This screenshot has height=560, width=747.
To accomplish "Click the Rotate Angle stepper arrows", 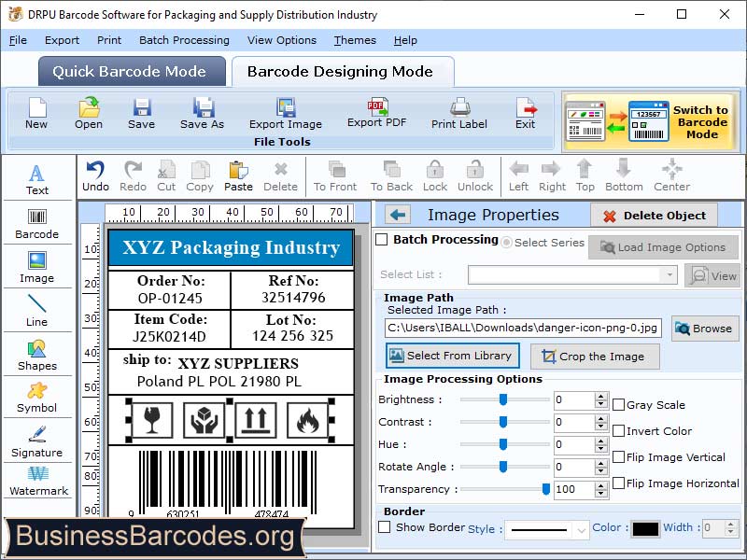I will pyautogui.click(x=601, y=468).
